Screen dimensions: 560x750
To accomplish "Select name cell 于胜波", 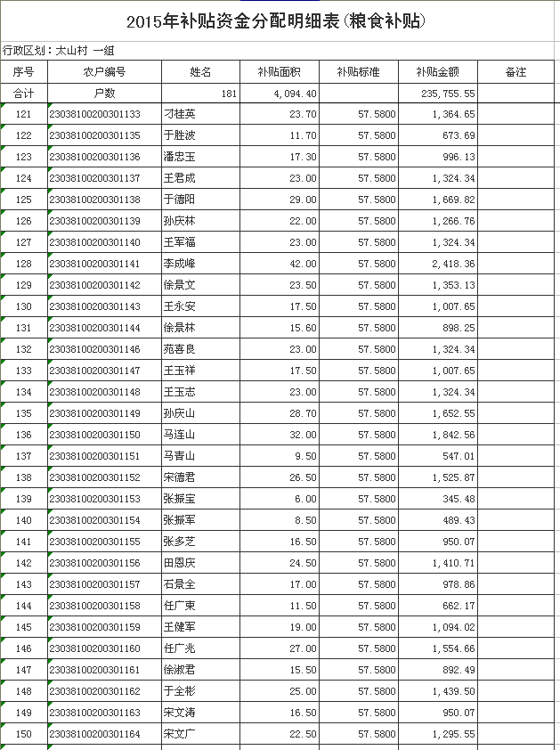I will pos(201,135).
